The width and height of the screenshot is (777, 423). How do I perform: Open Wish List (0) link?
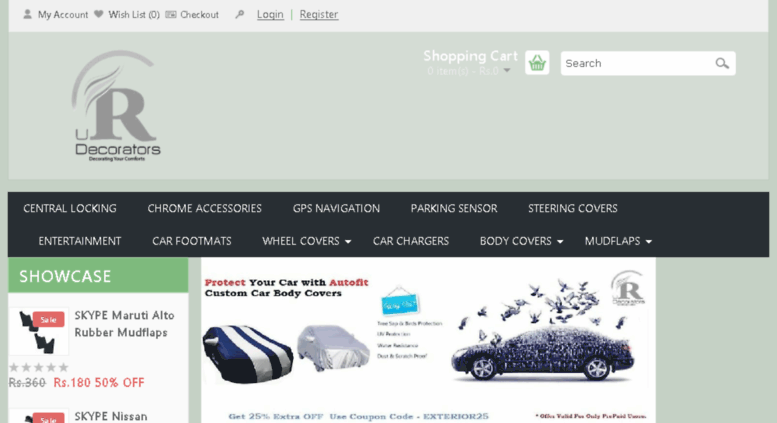[x=134, y=14]
